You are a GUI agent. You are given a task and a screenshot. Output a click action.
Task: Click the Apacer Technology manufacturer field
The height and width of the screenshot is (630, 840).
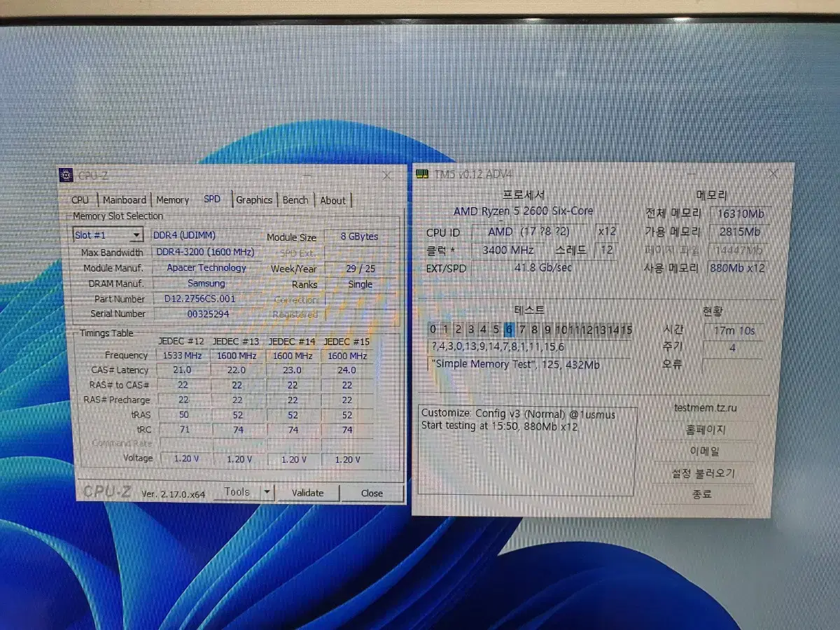point(206,267)
